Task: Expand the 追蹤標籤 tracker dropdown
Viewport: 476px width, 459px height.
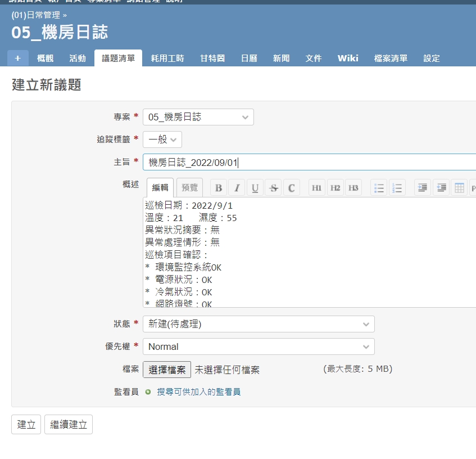Action: click(x=162, y=139)
